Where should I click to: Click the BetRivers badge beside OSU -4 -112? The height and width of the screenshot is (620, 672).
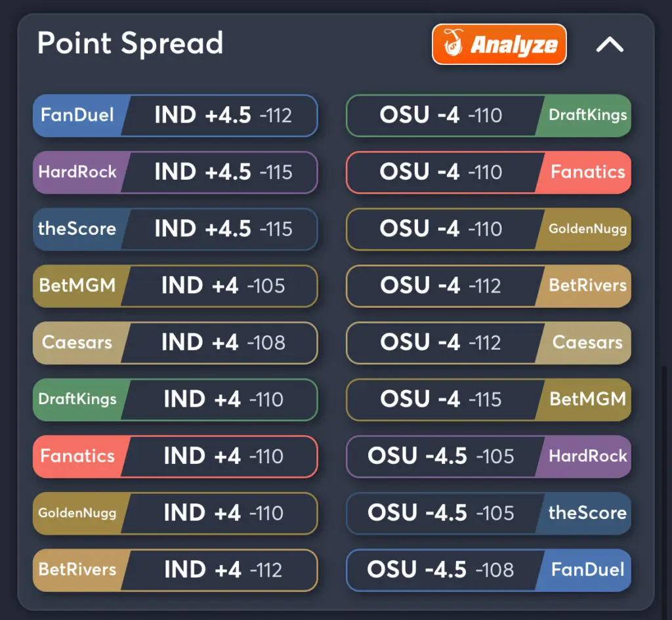click(588, 287)
